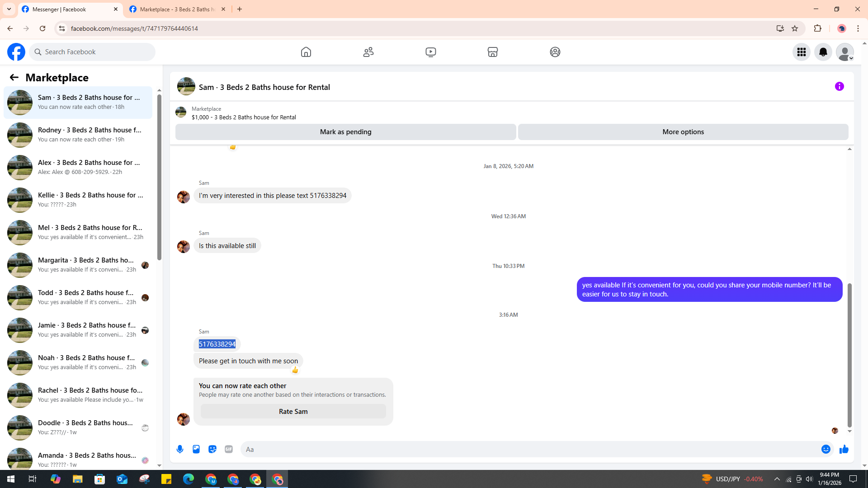Viewport: 868px width, 488px height.
Task: Open the Friends icon in top navigation
Action: [368, 52]
